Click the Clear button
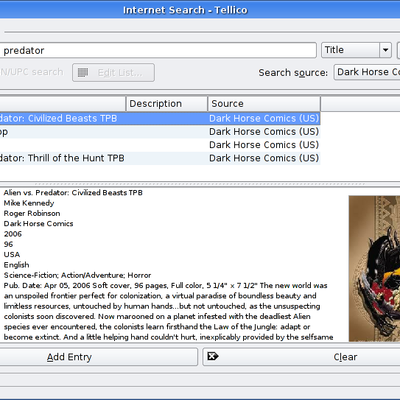 tap(302, 357)
